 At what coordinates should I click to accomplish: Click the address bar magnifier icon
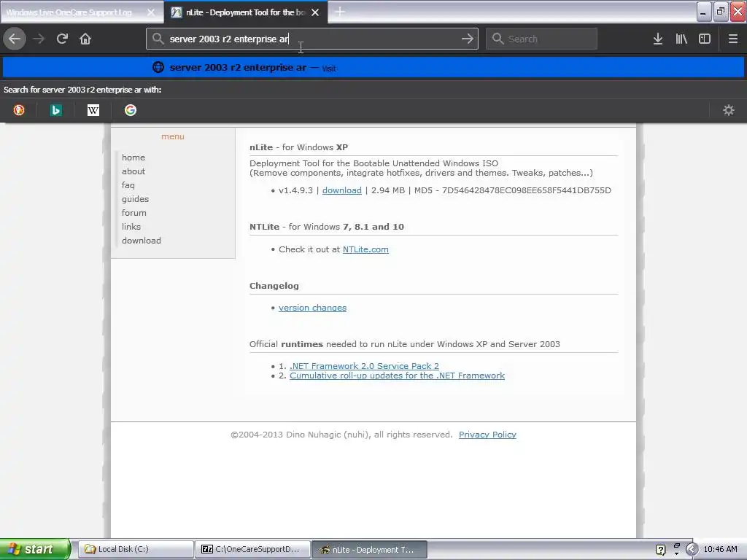158,39
